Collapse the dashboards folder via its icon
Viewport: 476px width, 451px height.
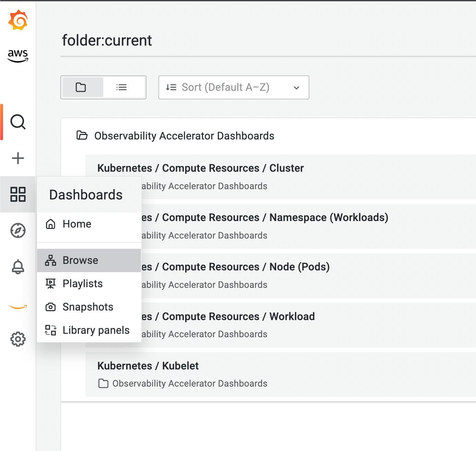point(82,136)
